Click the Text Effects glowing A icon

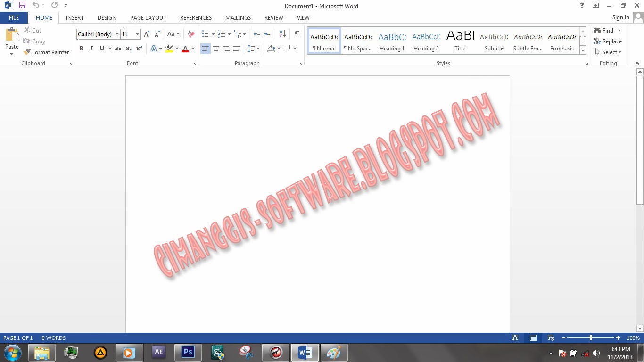(x=154, y=49)
